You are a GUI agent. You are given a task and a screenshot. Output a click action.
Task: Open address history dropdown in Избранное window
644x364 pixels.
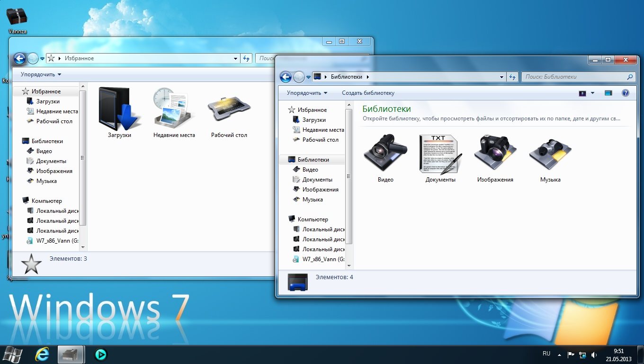[236, 59]
